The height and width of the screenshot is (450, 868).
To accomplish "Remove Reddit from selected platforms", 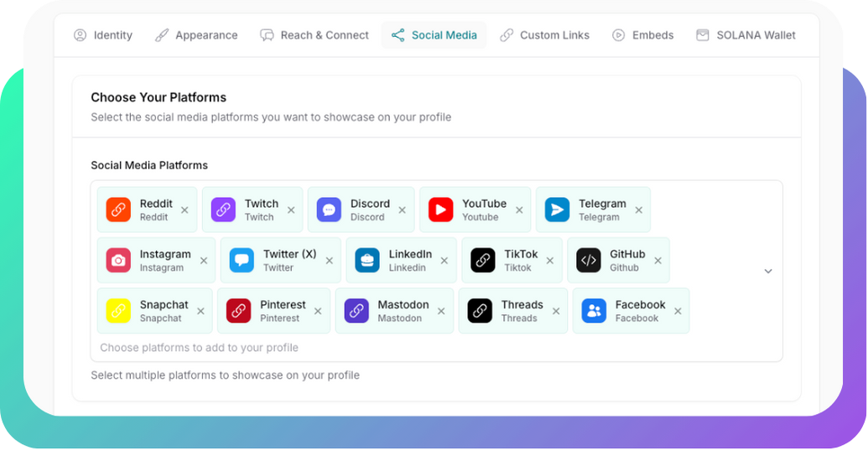I will pyautogui.click(x=185, y=210).
